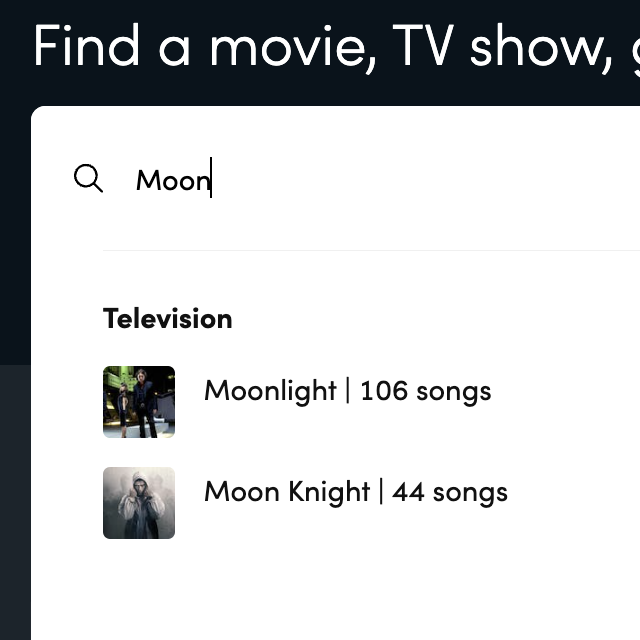
Task: Place cursor after "Moon" in search box
Action: point(211,179)
